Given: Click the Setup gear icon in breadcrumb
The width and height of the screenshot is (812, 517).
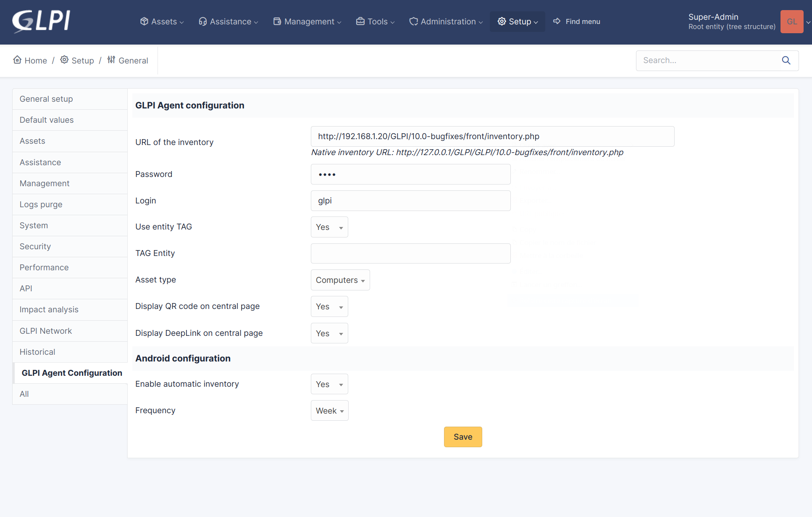Looking at the screenshot, I should pos(64,60).
